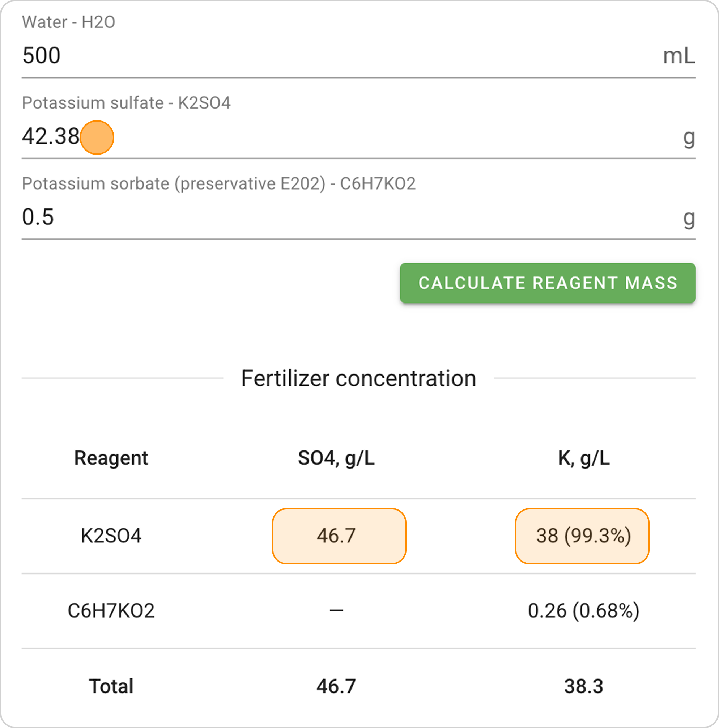Click the Total row label
The width and height of the screenshot is (719, 728).
tap(111, 686)
